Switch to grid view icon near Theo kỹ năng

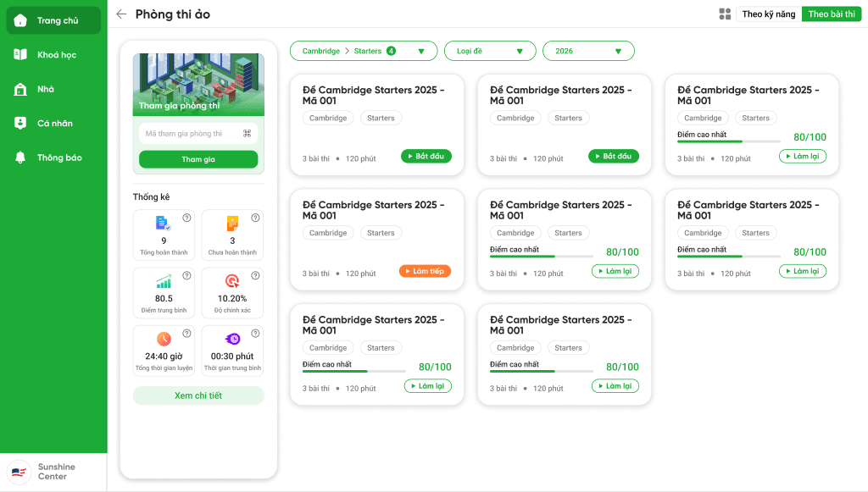(725, 14)
